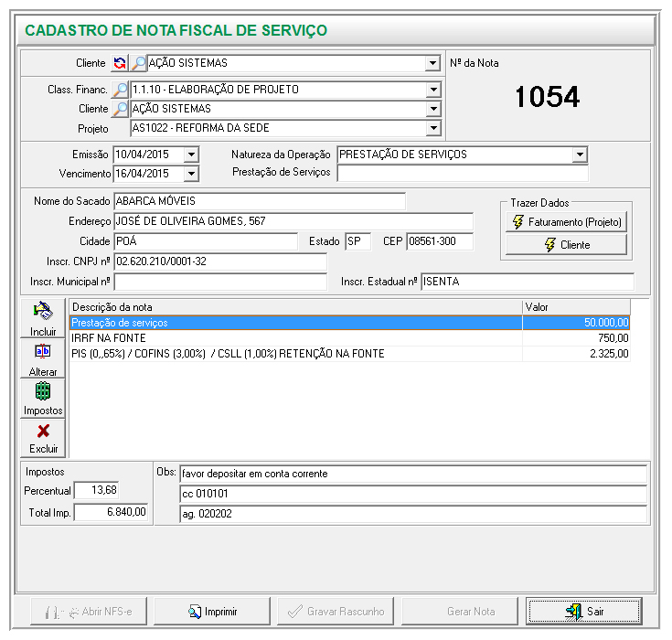The image size is (672, 640).
Task: Click the value 50.000,00 cell
Action: (576, 323)
